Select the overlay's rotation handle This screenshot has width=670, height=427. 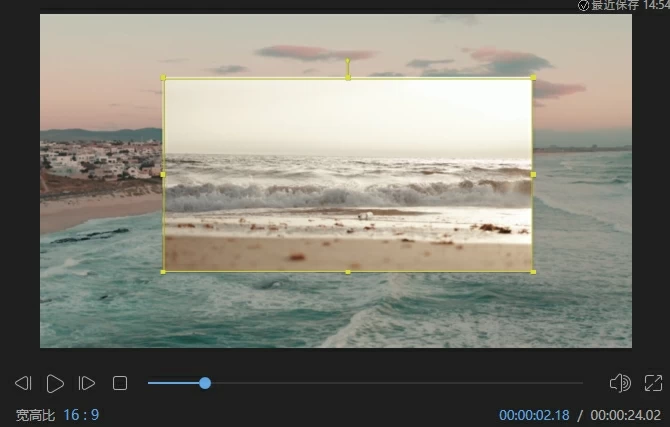348,61
